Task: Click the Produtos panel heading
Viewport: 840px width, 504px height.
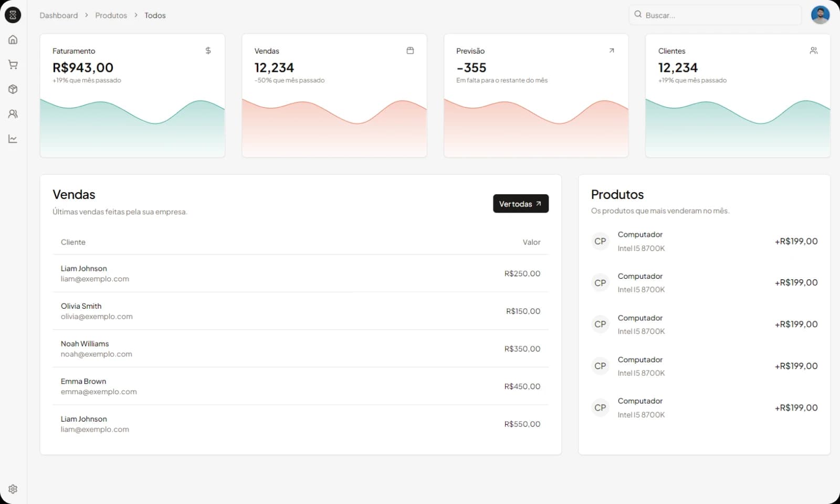Action: click(x=617, y=194)
